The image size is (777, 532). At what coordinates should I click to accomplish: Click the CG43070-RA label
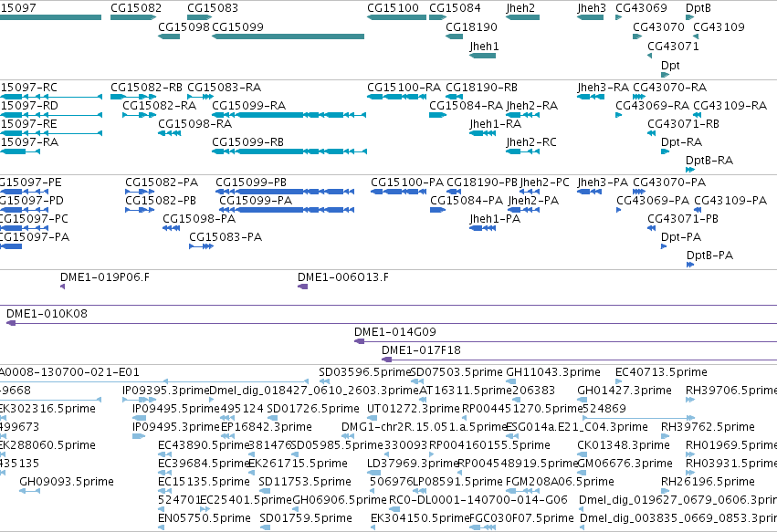click(x=669, y=88)
